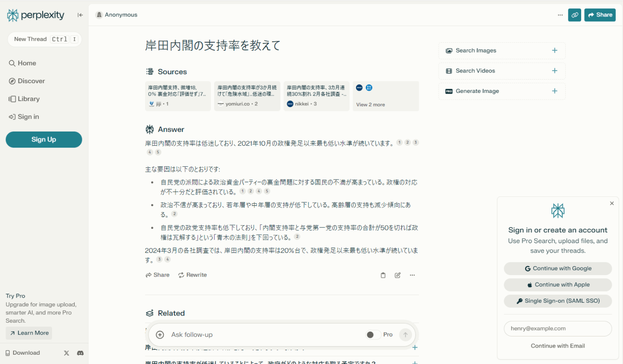The width and height of the screenshot is (623, 364).
Task: Click citation 1 in first answer sentence
Action: [x=399, y=143]
